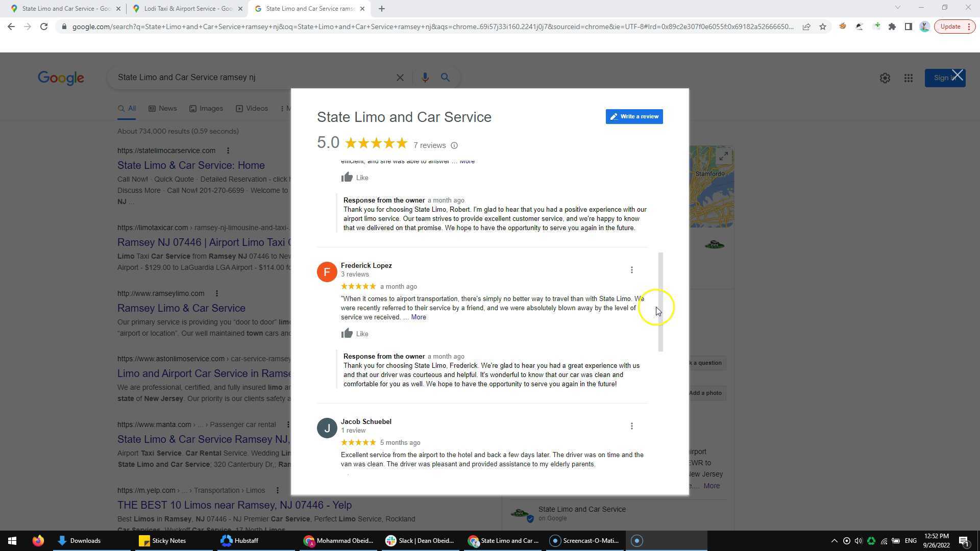Switch to the Lodi Taxi & Airport Service tab
This screenshot has height=551, width=980.
tap(184, 9)
